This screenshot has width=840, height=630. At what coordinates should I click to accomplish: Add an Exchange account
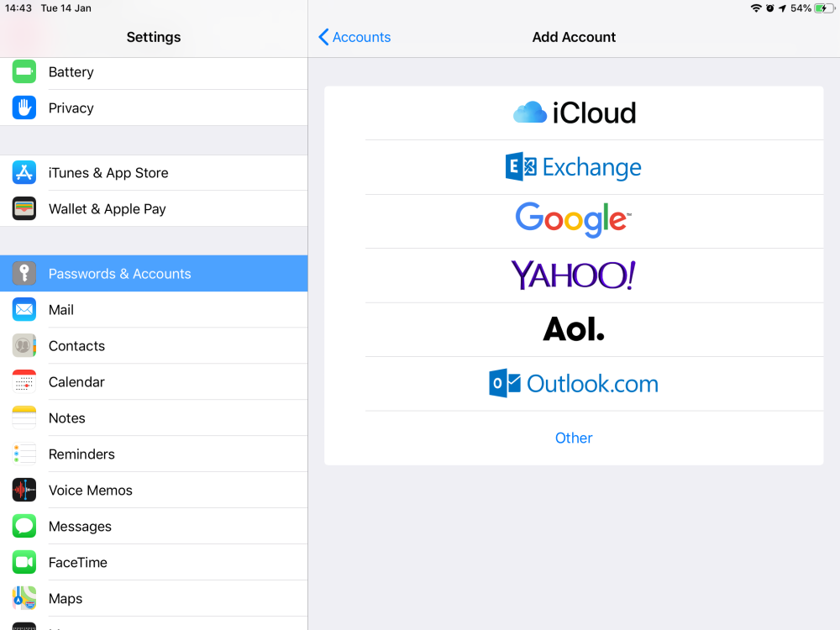(574, 167)
